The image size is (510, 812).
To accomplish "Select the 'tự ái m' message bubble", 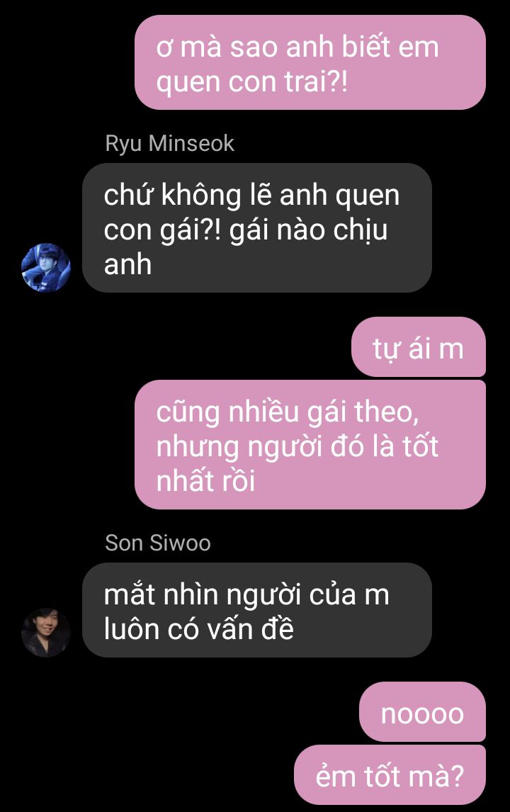I will tap(419, 347).
